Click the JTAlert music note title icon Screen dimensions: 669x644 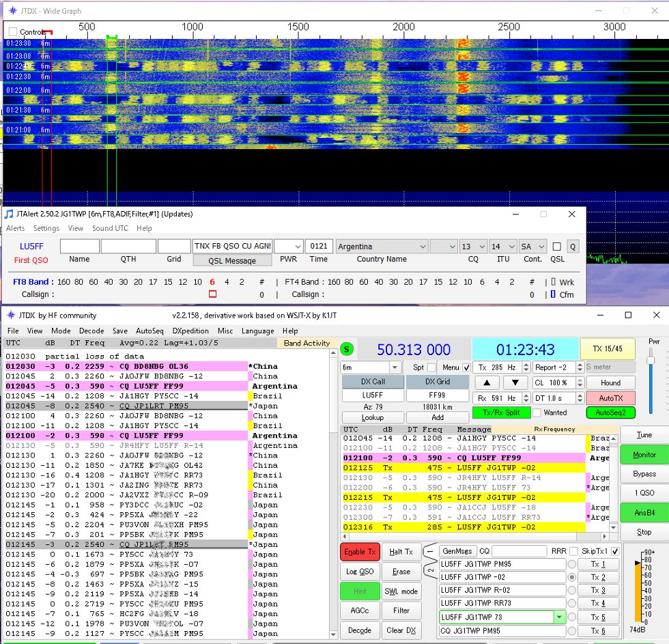pyautogui.click(x=9, y=214)
